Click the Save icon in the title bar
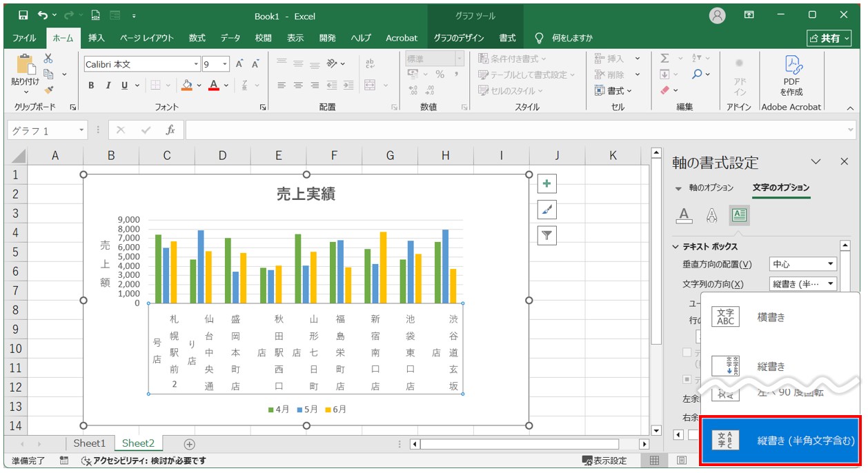This screenshot has width=868, height=473. pyautogui.click(x=23, y=15)
